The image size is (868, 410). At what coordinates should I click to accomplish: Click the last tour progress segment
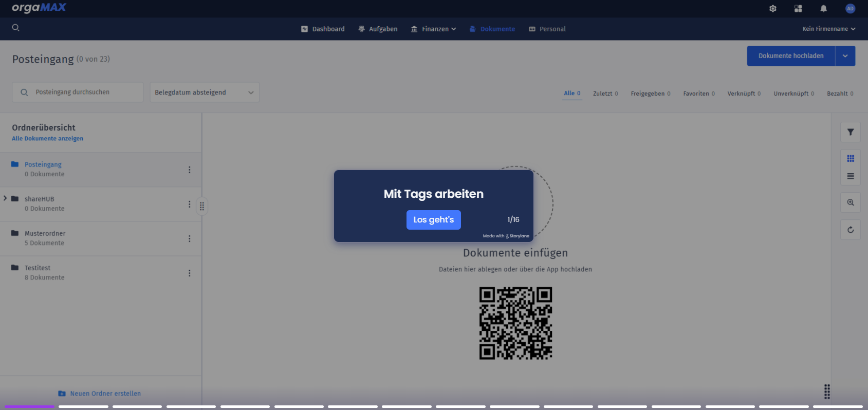coord(838,406)
